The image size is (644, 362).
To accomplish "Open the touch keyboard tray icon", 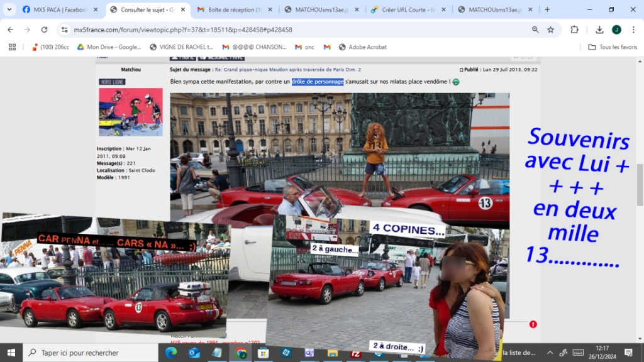I will (578, 353).
